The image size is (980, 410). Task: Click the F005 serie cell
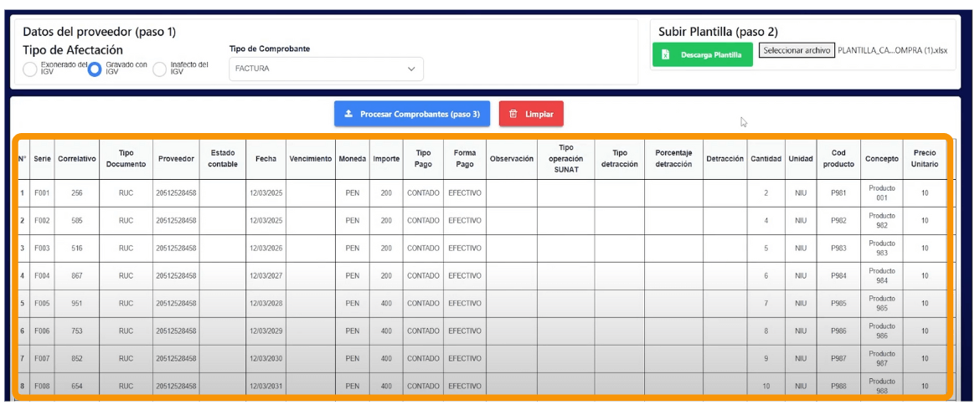coord(42,303)
